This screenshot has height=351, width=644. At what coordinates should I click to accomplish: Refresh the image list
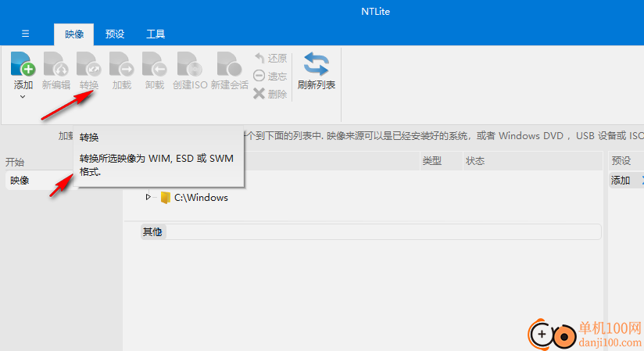tap(317, 70)
